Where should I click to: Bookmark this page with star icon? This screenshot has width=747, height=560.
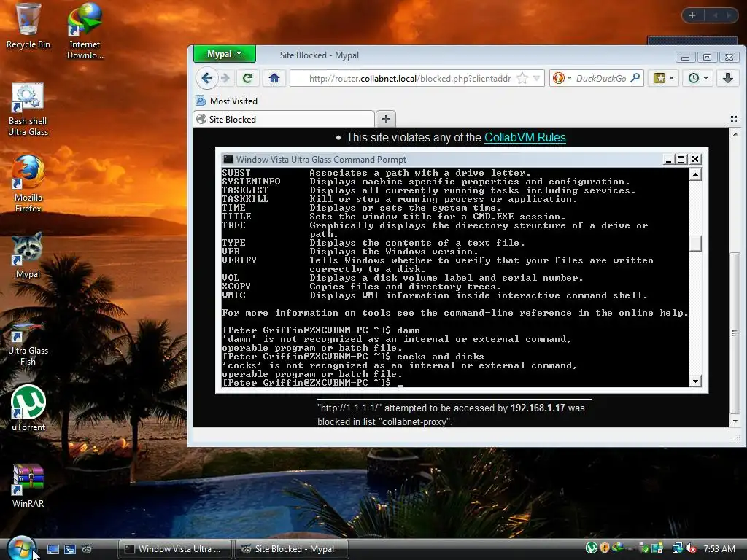pyautogui.click(x=522, y=78)
